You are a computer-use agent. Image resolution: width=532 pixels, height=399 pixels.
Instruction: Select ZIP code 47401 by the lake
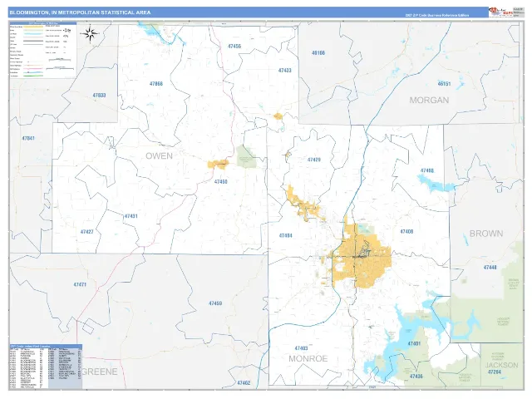[414, 343]
